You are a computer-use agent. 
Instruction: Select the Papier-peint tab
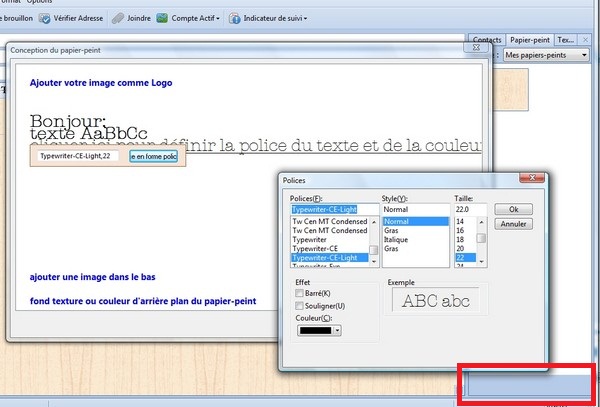[x=530, y=39]
